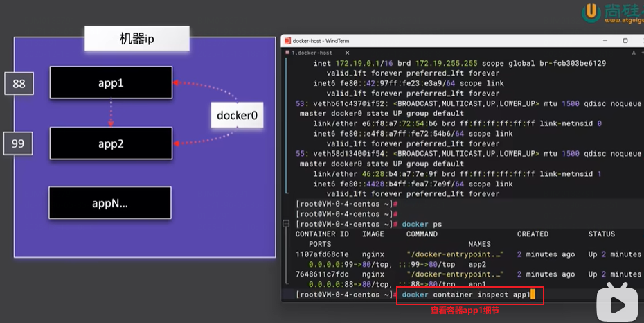644x323 pixels.
Task: Click the port 99 box
Action: [x=18, y=144]
